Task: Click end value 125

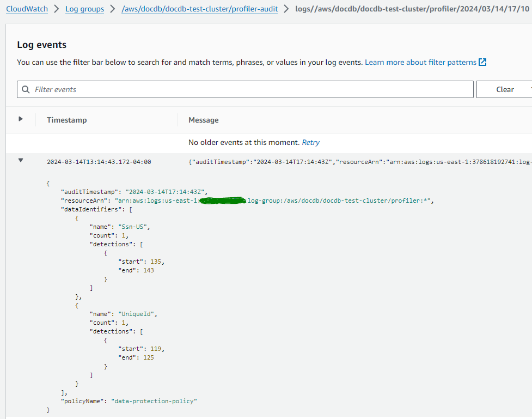Action: [149, 358]
